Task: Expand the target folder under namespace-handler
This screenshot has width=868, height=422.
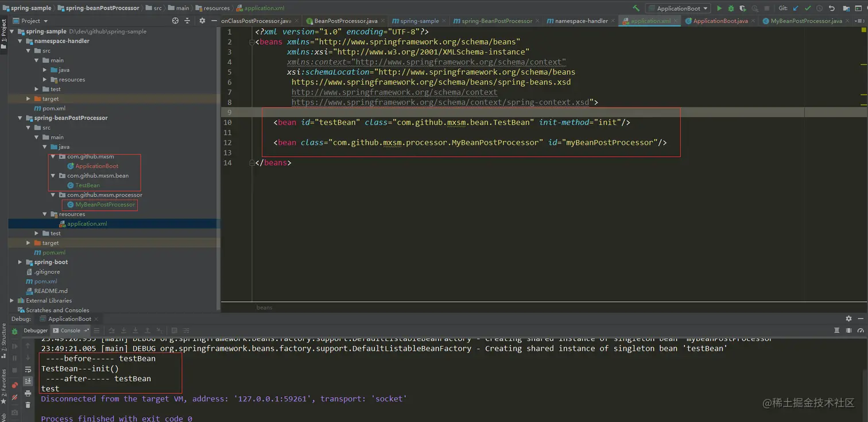Action: click(x=29, y=99)
